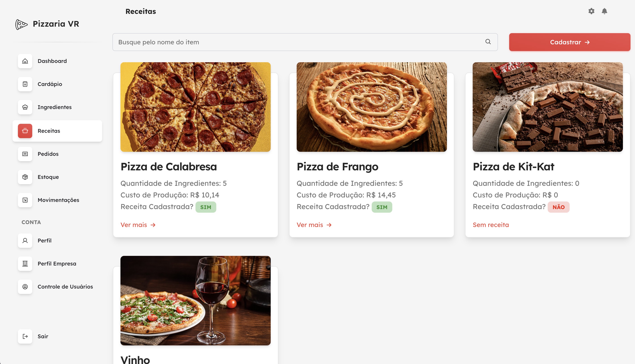Image resolution: width=635 pixels, height=364 pixels.
Task: Click Sem receita on Pizza de Kit-Kat
Action: [491, 225]
